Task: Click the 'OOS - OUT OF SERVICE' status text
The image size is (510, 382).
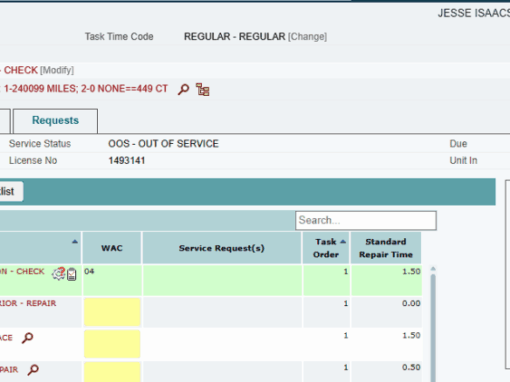Action: (163, 144)
